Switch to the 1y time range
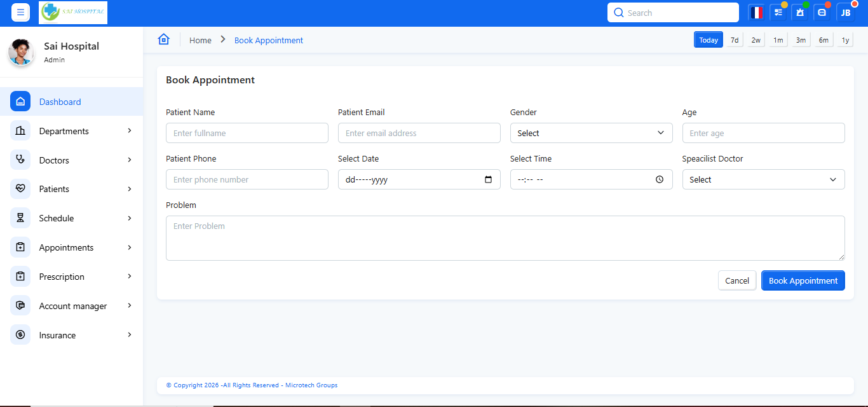 tap(845, 40)
